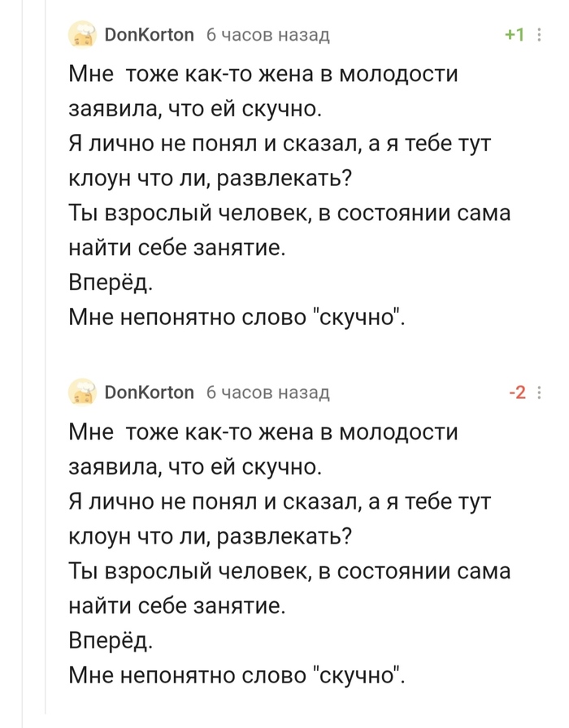569x728 pixels.
Task: Click the DonKorton avatar on the first comment
Action: click(82, 34)
